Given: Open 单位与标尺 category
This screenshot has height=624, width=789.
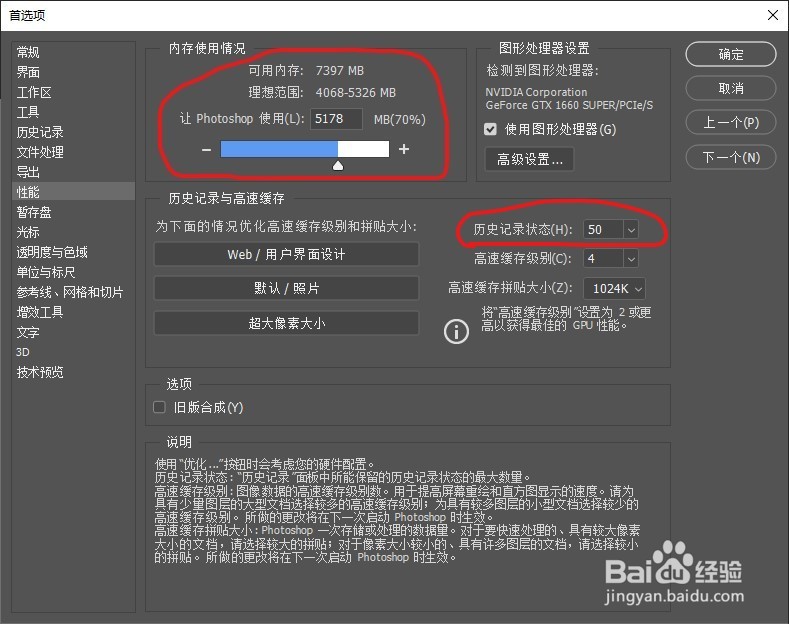Looking at the screenshot, I should (73, 272).
